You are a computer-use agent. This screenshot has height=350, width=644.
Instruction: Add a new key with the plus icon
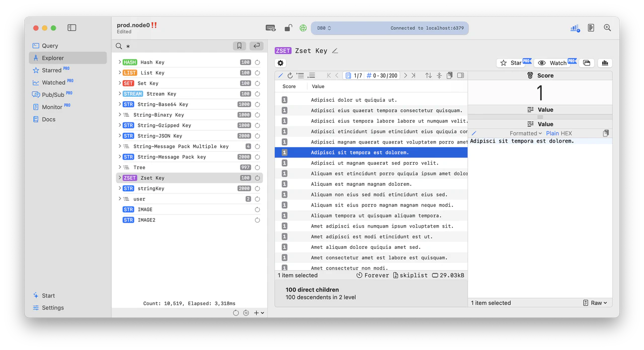tap(257, 313)
